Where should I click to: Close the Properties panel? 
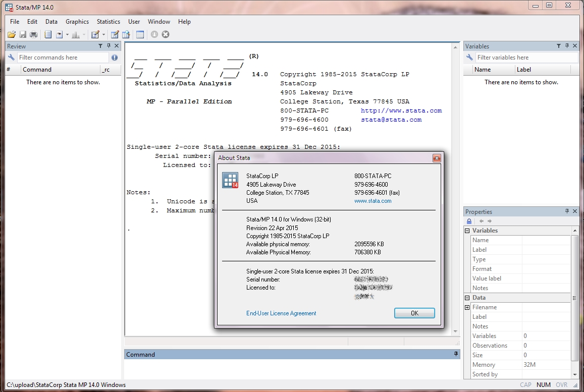click(575, 211)
